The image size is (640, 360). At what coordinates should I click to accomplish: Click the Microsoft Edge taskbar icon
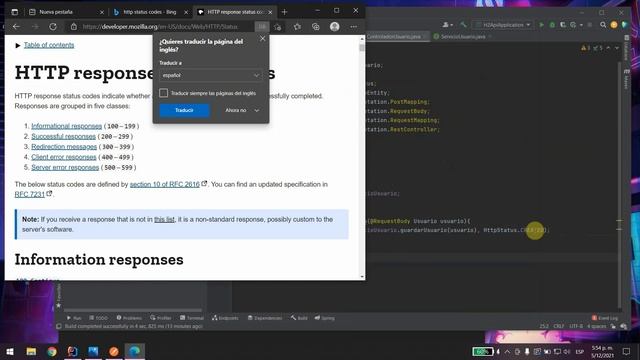click(135, 351)
